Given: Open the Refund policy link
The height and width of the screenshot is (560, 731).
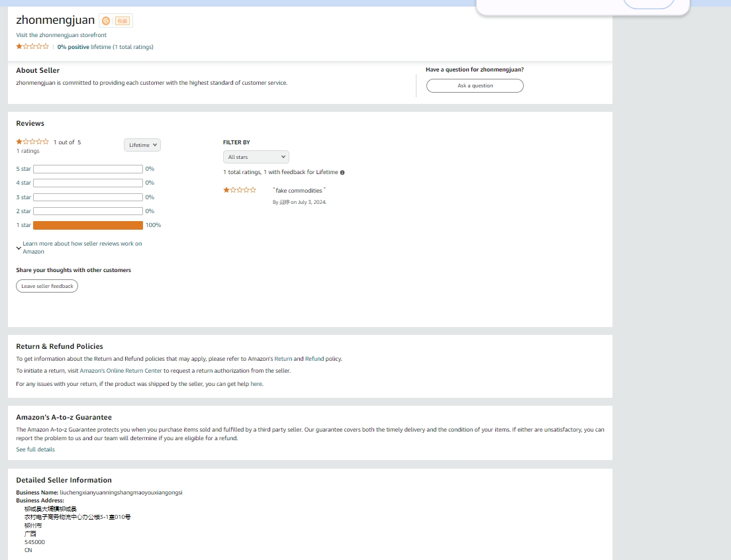Looking at the screenshot, I should (x=315, y=359).
